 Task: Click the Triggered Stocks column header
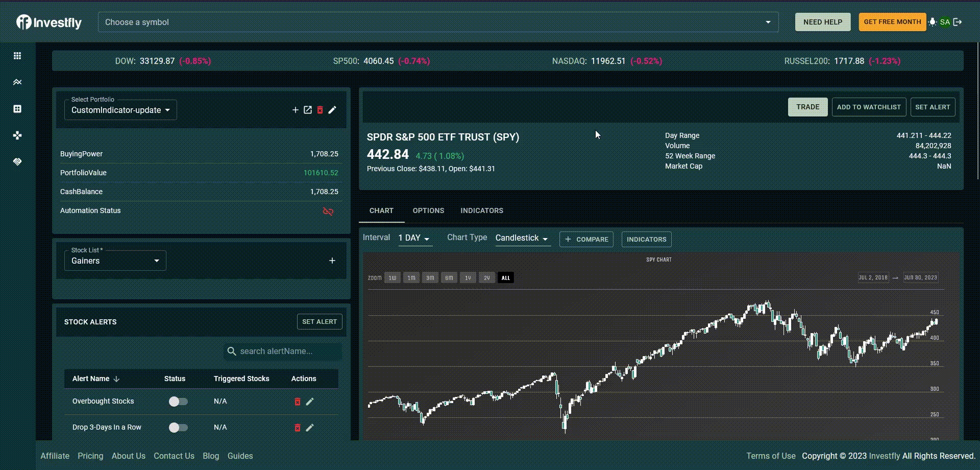[x=241, y=379]
